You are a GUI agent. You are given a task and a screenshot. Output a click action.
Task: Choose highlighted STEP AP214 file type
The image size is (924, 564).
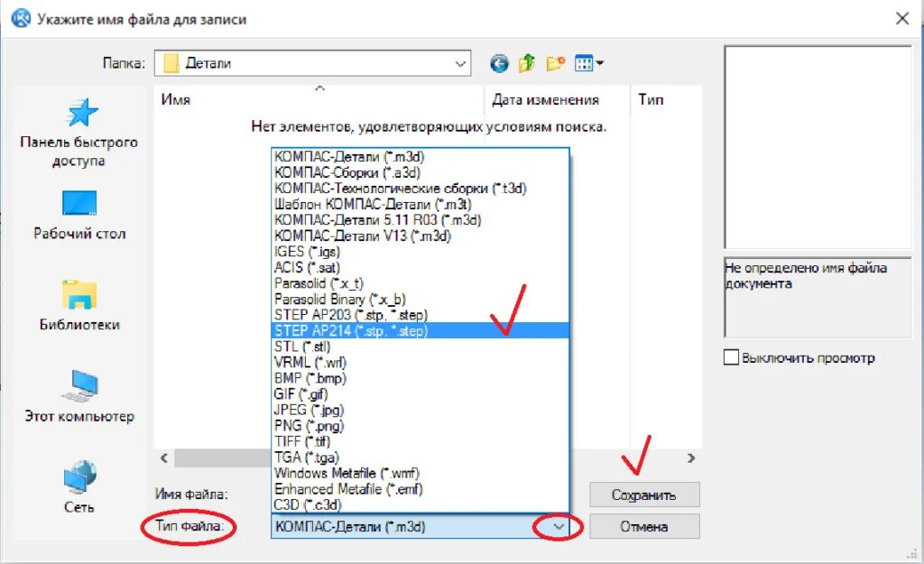point(420,330)
